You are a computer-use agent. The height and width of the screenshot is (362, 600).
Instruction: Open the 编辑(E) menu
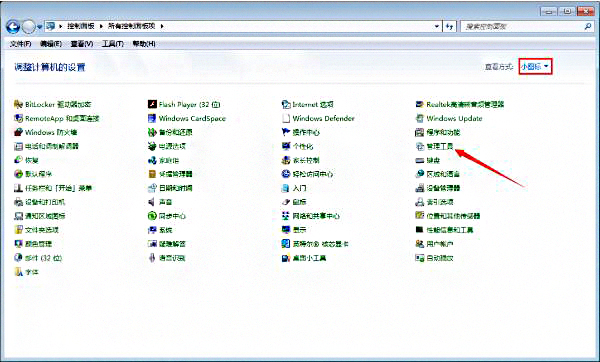click(51, 44)
